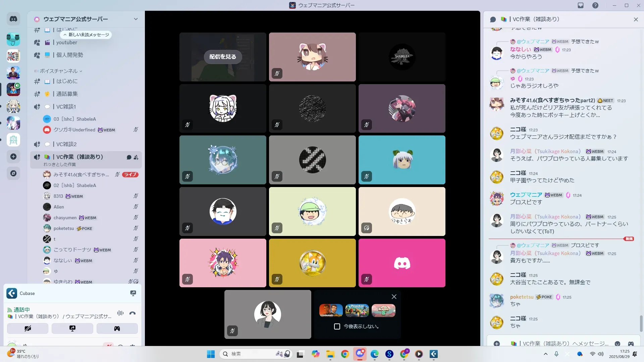Share your screen from voice panel

[x=72, y=328]
